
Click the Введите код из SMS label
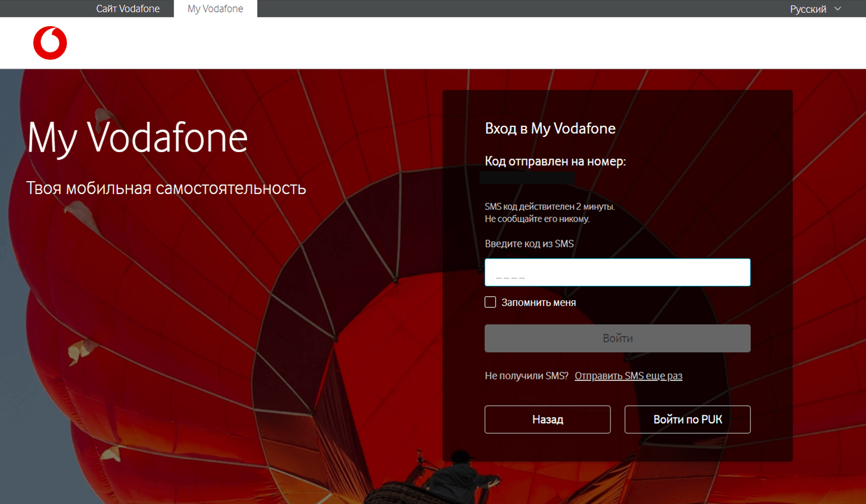click(x=529, y=244)
